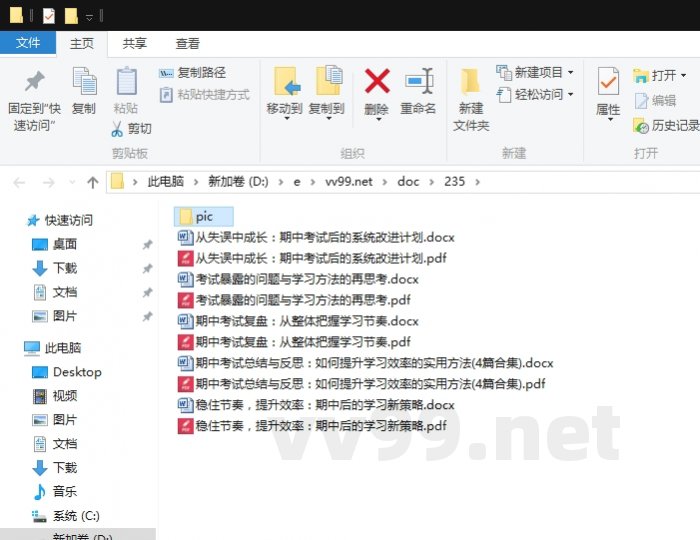
Task: Click the Pin to Quick access icon
Action: [x=34, y=81]
